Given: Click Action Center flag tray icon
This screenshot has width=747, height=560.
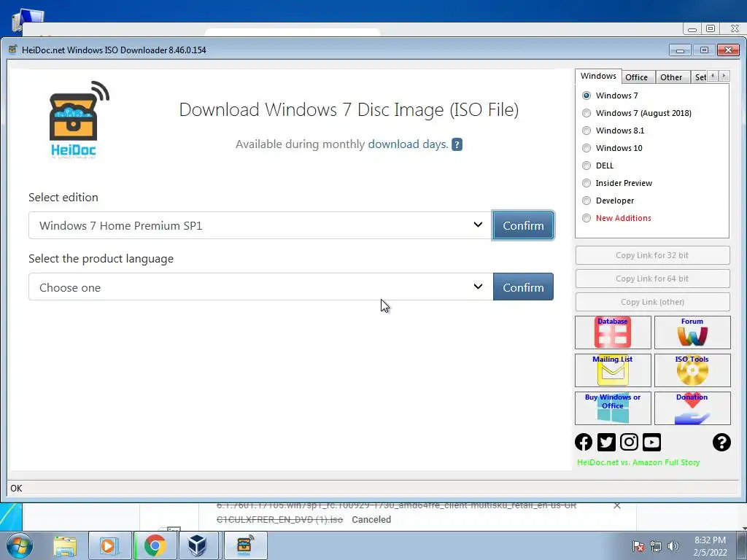Looking at the screenshot, I should pos(638,546).
